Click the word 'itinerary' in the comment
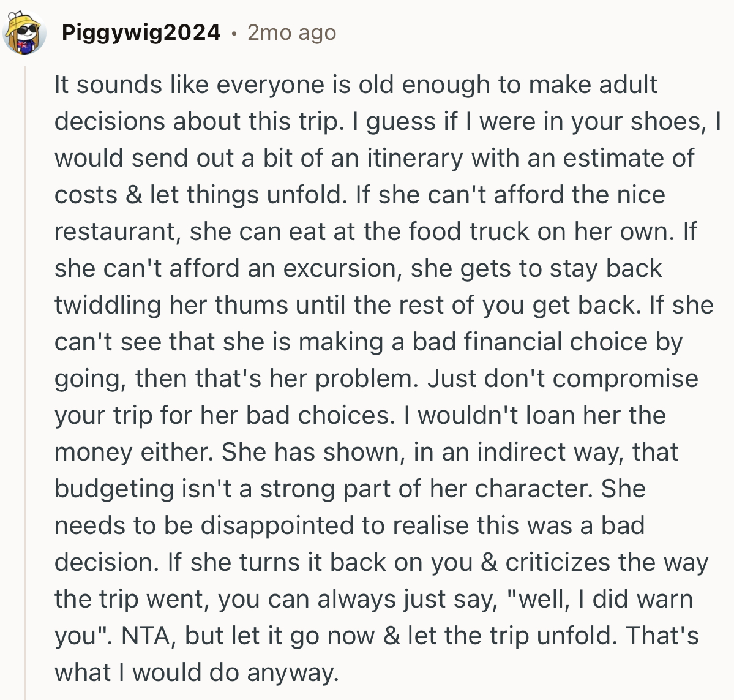The height and width of the screenshot is (700, 734). 415,158
